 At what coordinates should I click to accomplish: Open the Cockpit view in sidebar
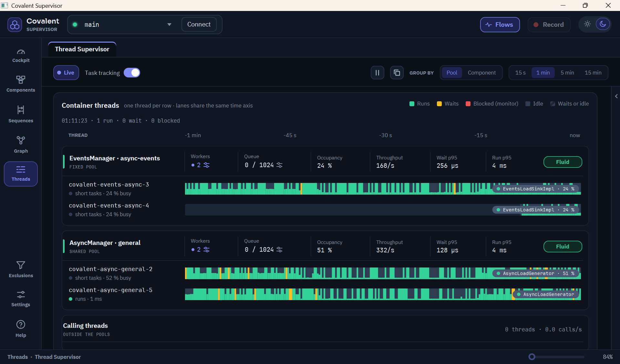(21, 56)
